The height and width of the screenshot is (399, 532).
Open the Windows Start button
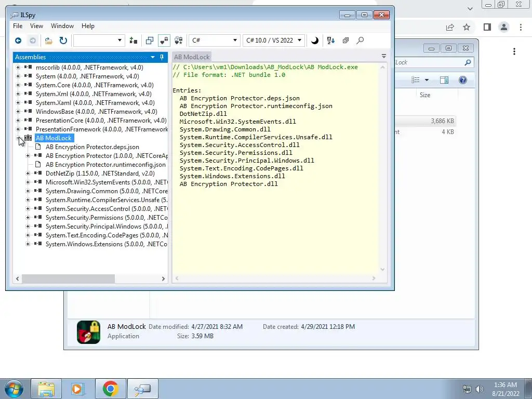click(14, 389)
